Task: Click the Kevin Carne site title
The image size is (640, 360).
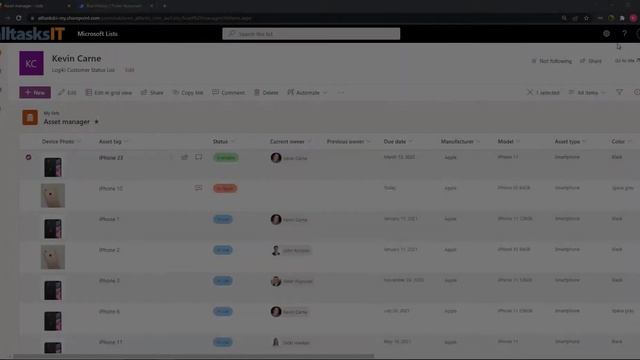Action: (76, 59)
